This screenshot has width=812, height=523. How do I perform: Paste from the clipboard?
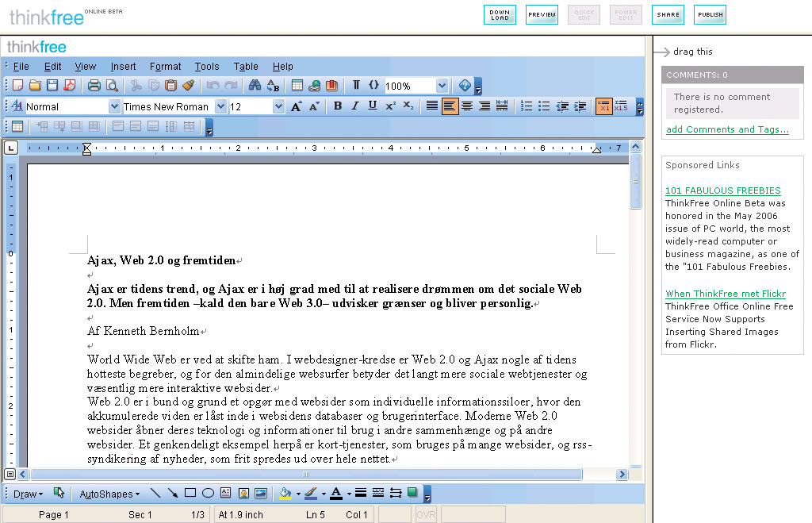(x=171, y=86)
